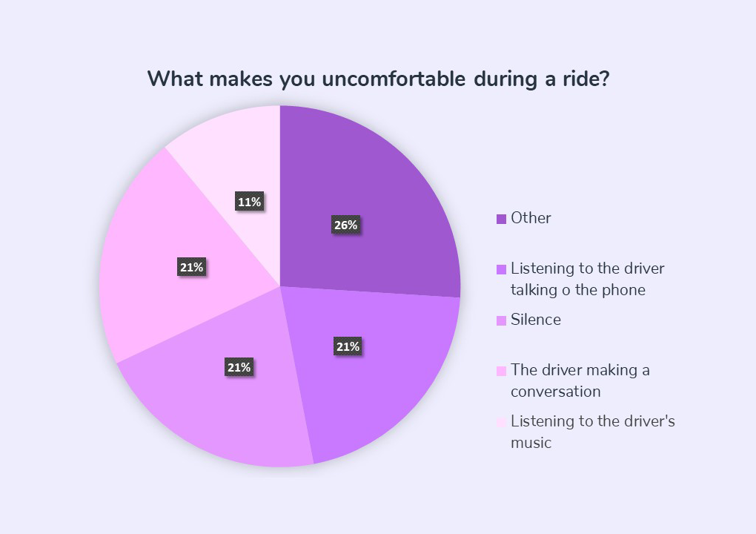Click the driver's music legend swatch

pyautogui.click(x=502, y=422)
